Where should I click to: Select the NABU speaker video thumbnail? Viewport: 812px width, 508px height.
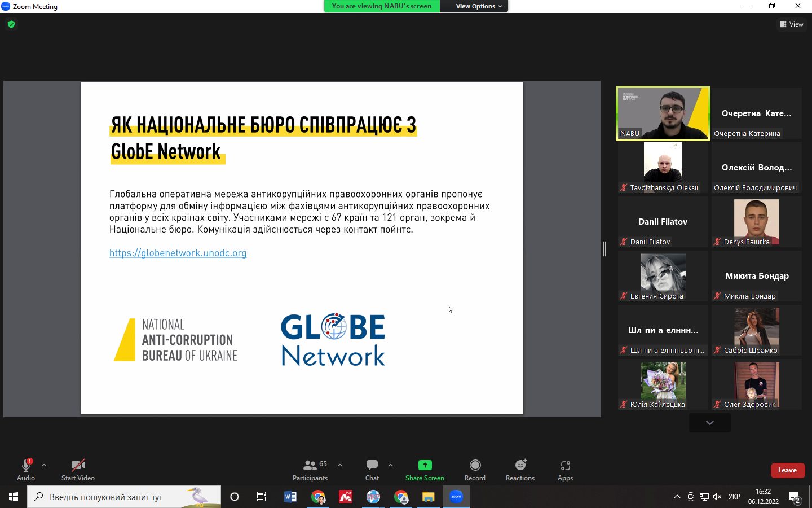[663, 113]
